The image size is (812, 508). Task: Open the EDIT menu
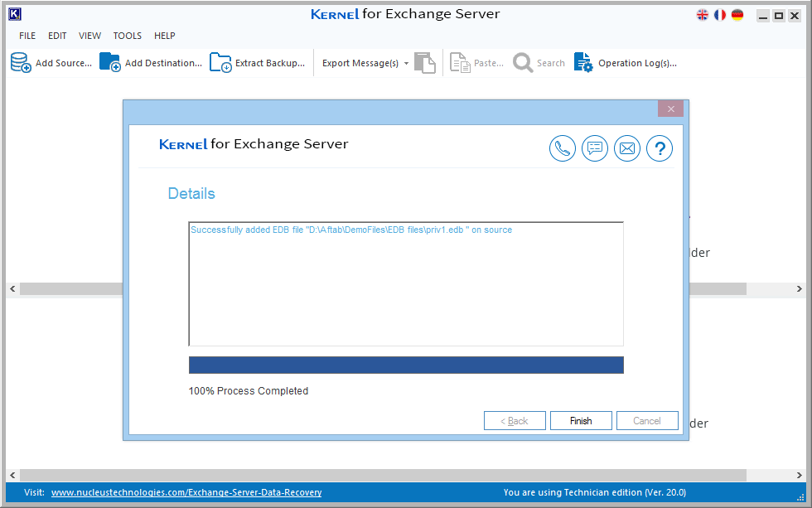point(57,36)
